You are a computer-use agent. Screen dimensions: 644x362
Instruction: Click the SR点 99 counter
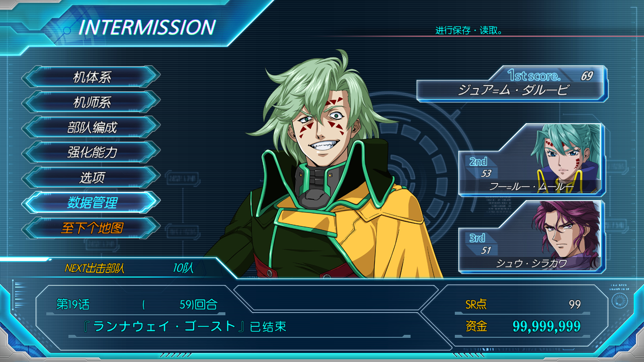tap(523, 304)
